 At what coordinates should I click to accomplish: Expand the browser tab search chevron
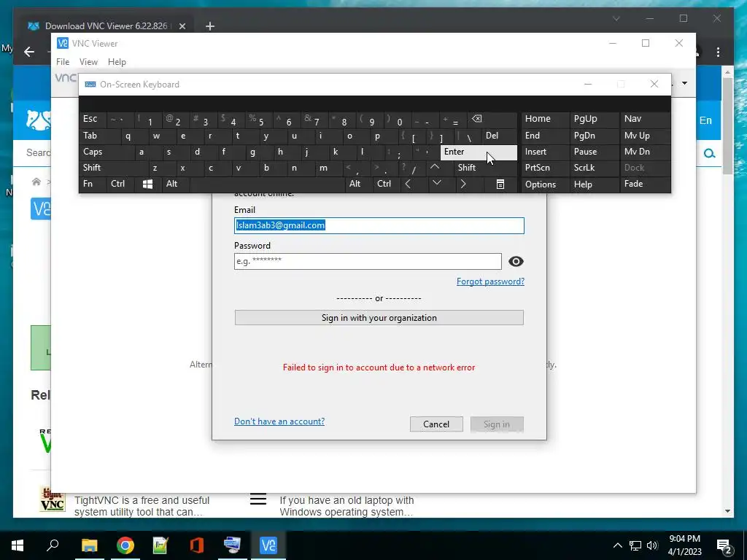pyautogui.click(x=616, y=18)
